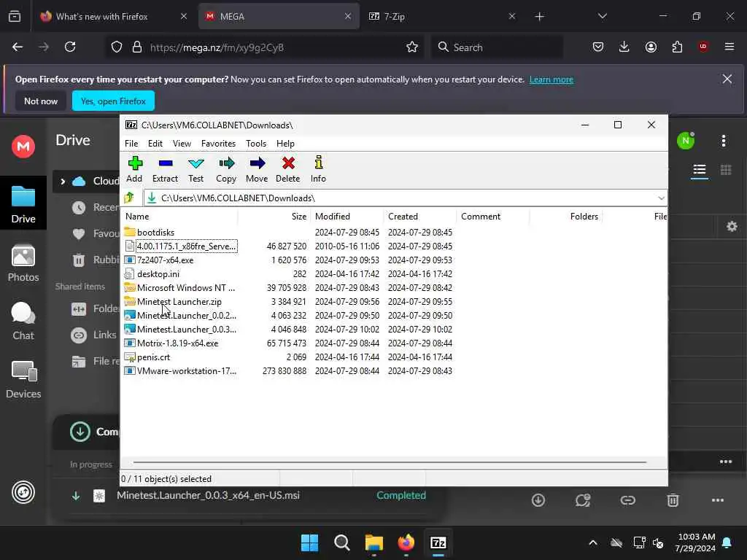Switch MEGA to grid view
This screenshot has height=560, width=747.
click(x=726, y=170)
